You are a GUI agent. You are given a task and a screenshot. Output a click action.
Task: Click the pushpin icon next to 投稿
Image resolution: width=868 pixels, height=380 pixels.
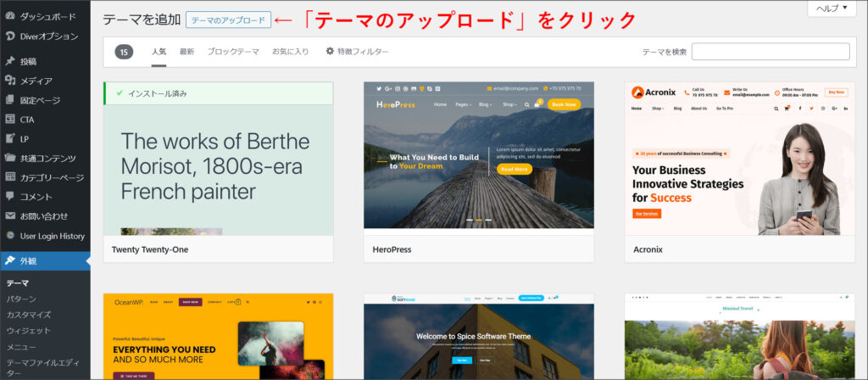click(10, 62)
